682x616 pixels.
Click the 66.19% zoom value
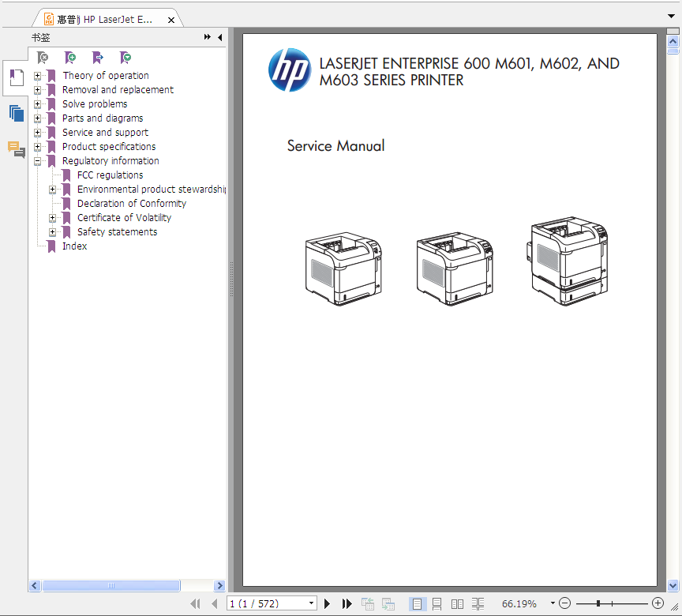point(519,604)
